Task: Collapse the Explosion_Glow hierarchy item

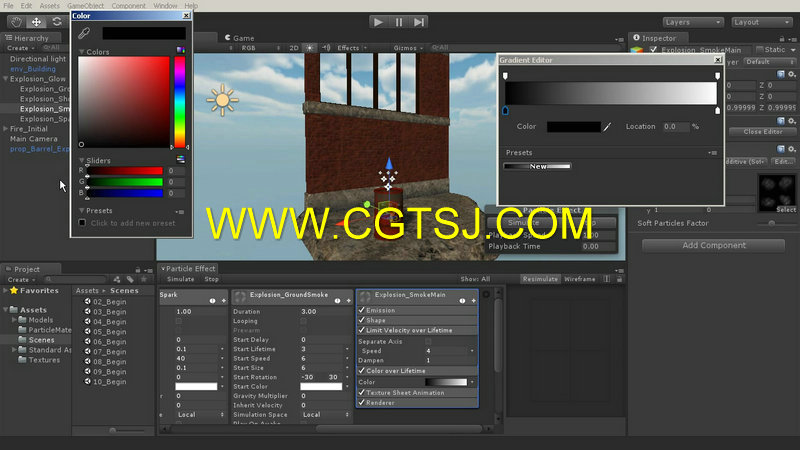Action: [6, 79]
